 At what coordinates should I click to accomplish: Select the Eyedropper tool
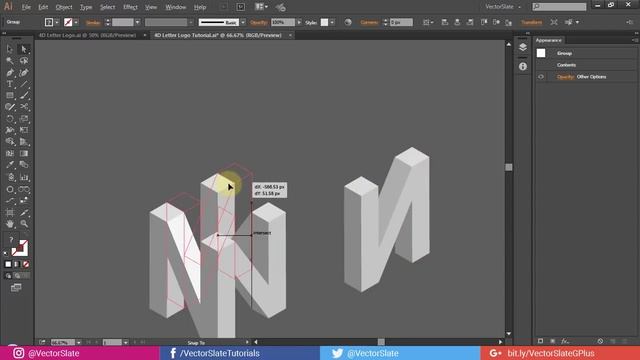(10, 165)
